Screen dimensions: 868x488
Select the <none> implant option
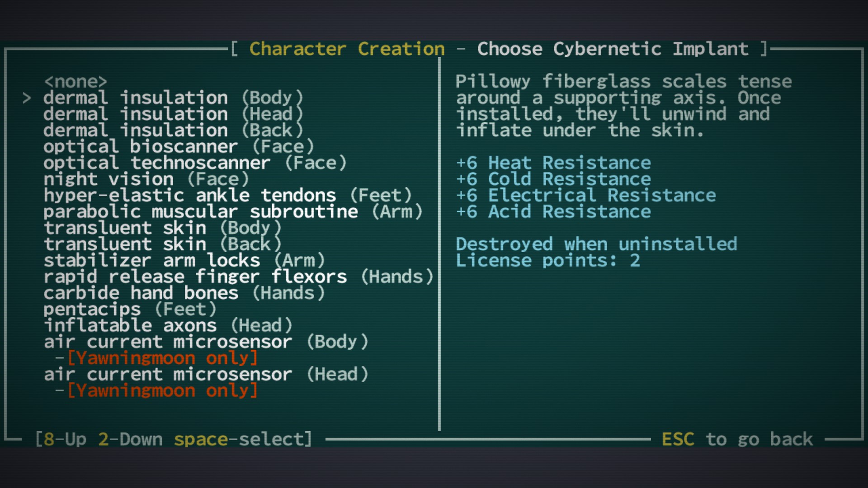tap(75, 82)
